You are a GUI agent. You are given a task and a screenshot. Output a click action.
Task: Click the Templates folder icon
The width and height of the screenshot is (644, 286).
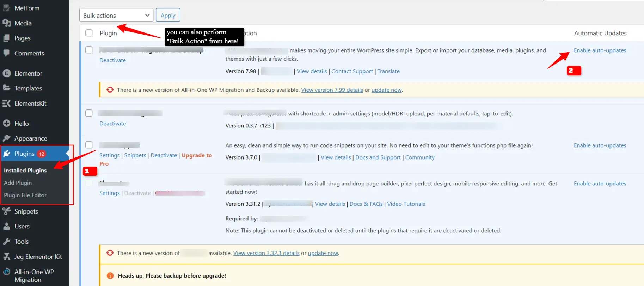coord(6,88)
